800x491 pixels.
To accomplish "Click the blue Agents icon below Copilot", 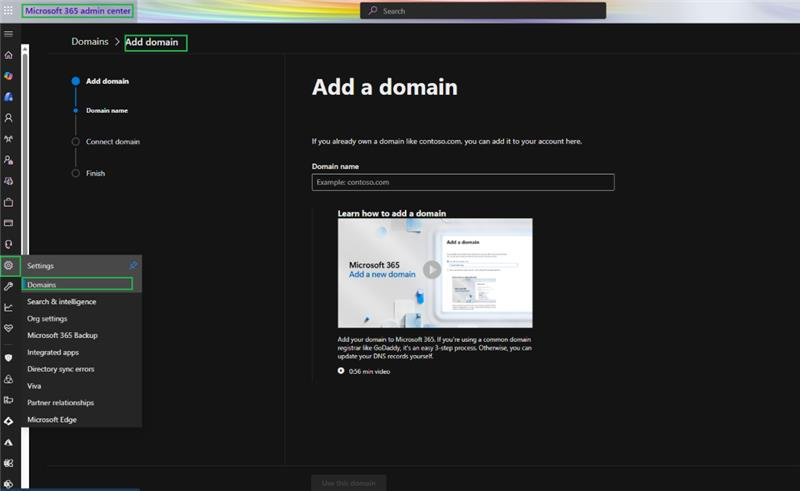I will tap(9, 96).
